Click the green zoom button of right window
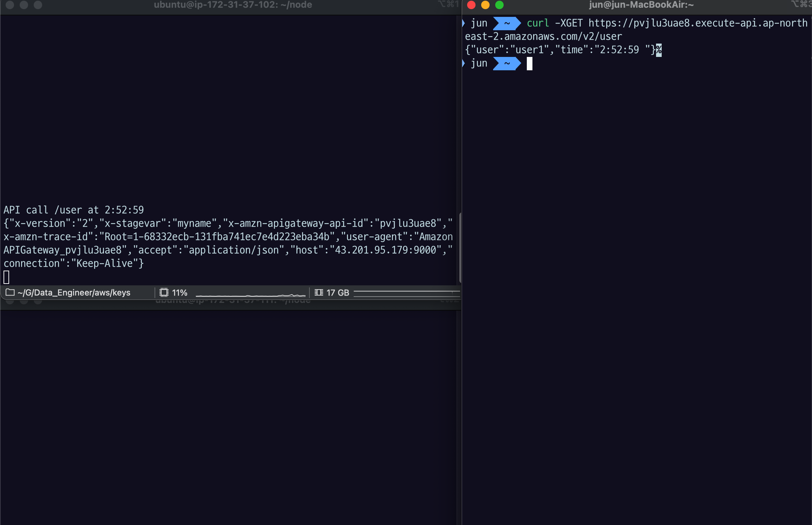The width and height of the screenshot is (812, 525). (x=499, y=5)
